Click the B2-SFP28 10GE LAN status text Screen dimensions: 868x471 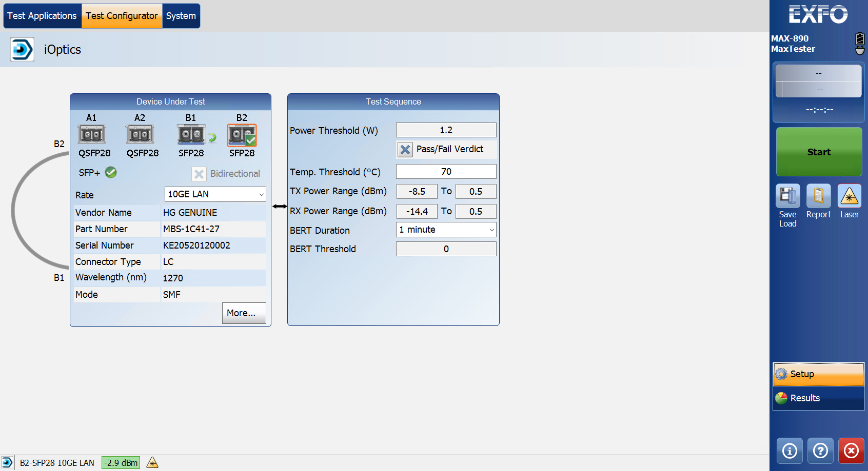click(57, 463)
